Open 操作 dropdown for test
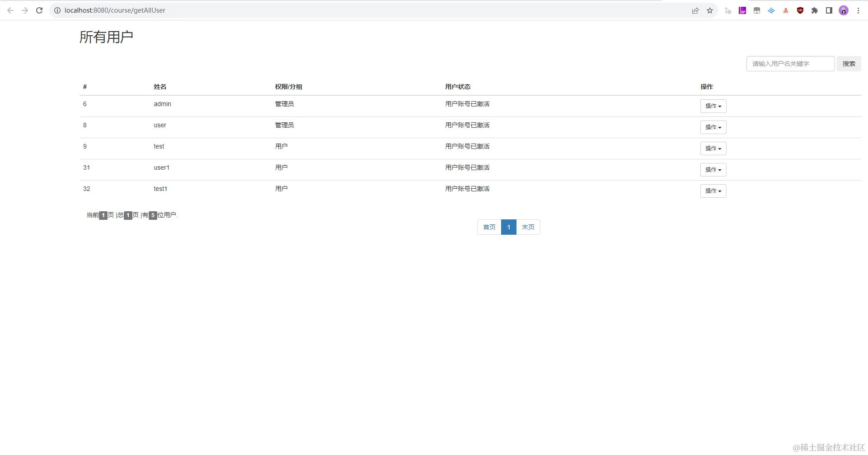Viewport: 868px width, 455px height. [713, 149]
